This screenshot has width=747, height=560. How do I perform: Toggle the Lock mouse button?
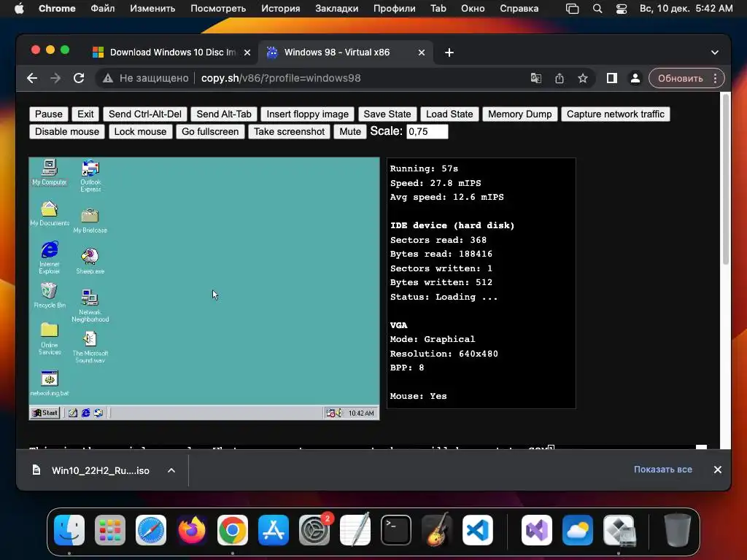[x=140, y=131]
